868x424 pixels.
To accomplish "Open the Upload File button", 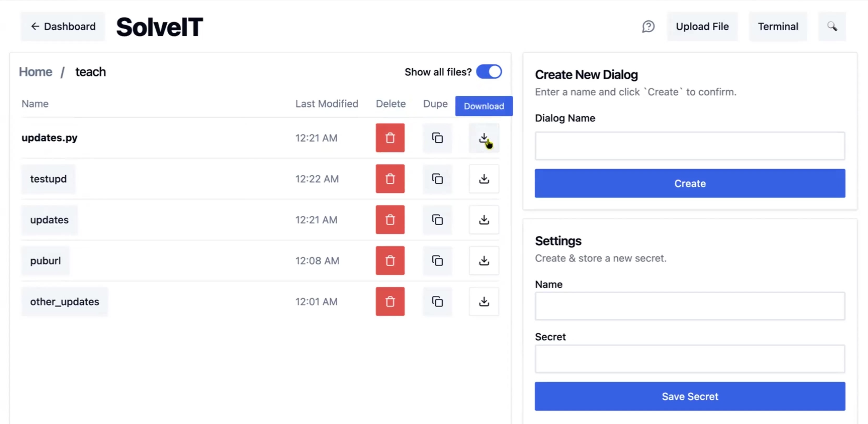I will (702, 26).
